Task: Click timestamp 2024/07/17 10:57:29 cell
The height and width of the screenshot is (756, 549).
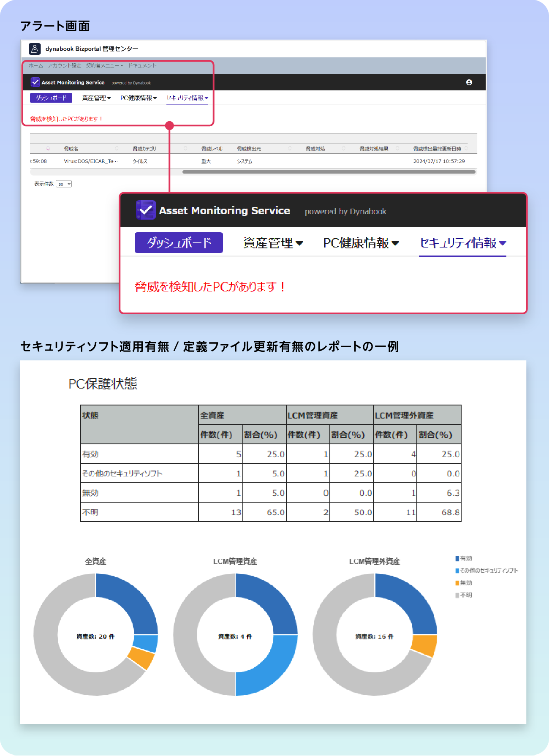Action: (x=439, y=161)
